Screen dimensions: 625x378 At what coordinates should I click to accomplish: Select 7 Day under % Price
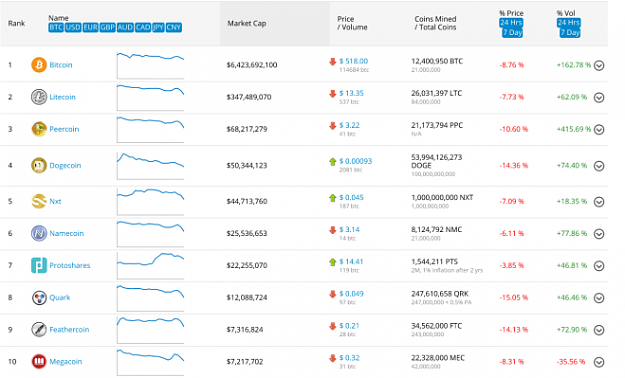tap(513, 33)
